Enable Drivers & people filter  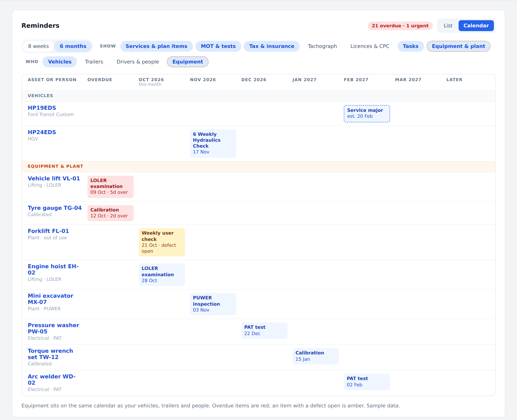pos(138,62)
